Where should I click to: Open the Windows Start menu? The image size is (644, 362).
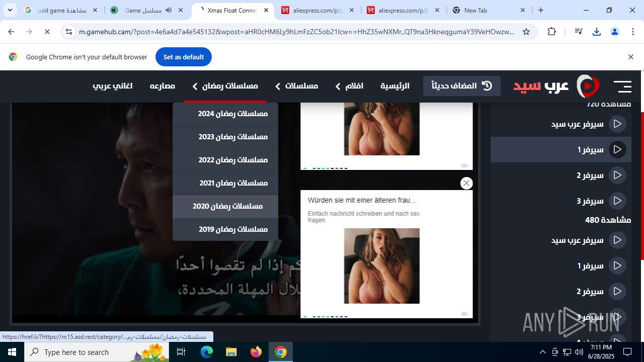[x=12, y=352]
